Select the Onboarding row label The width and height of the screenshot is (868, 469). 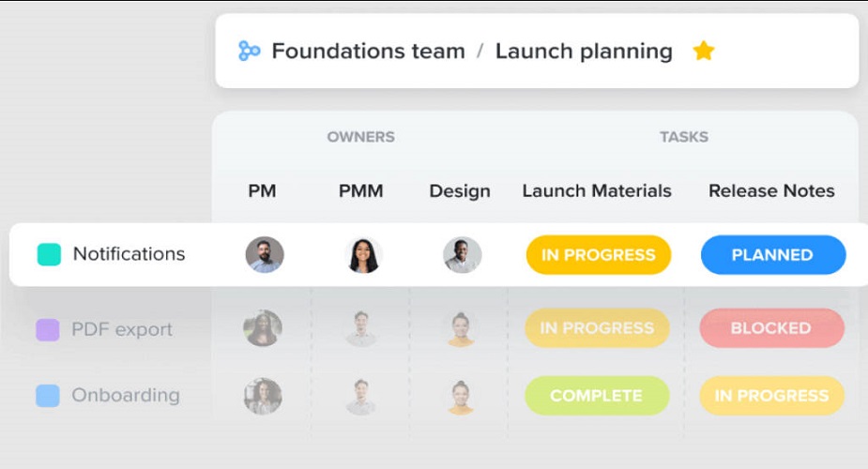click(x=126, y=395)
